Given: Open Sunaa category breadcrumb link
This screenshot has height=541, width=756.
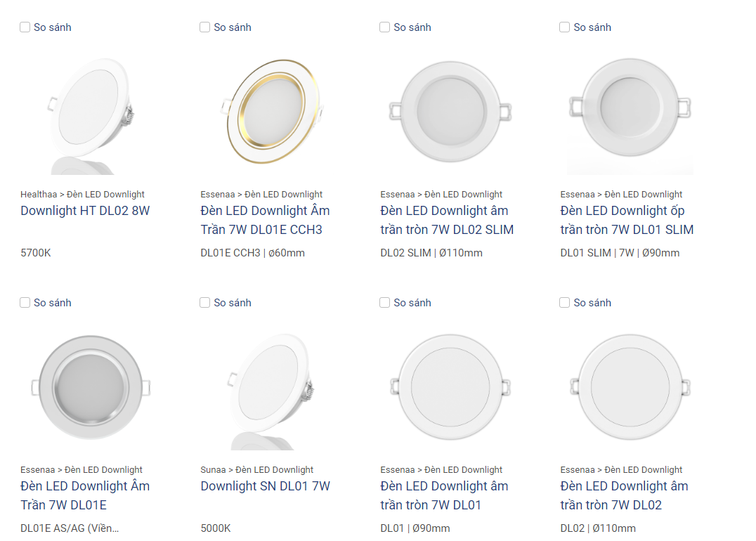Looking at the screenshot, I should [x=213, y=469].
